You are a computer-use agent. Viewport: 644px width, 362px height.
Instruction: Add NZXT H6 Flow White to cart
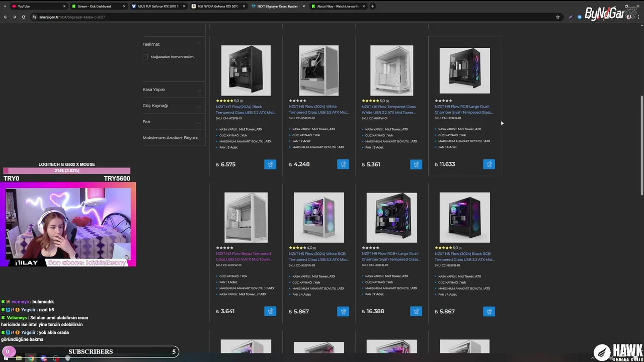pyautogui.click(x=416, y=164)
